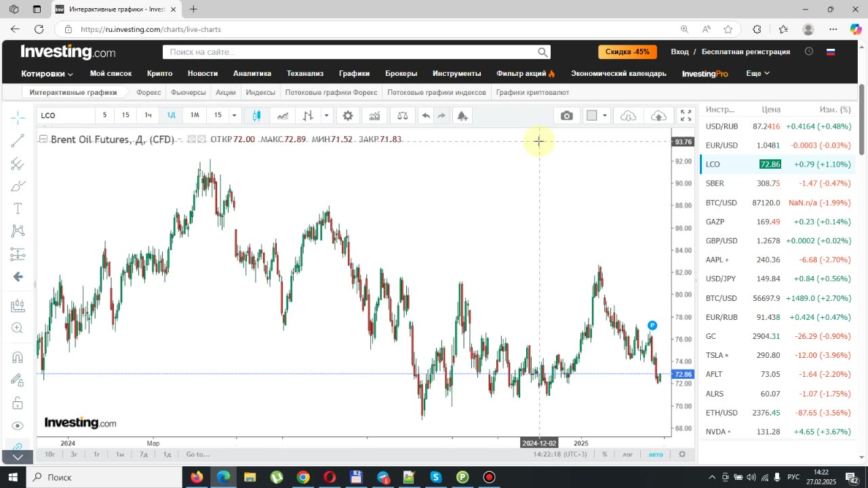Image resolution: width=868 pixels, height=488 pixels.
Task: Open the Графики menu
Action: pos(354,73)
